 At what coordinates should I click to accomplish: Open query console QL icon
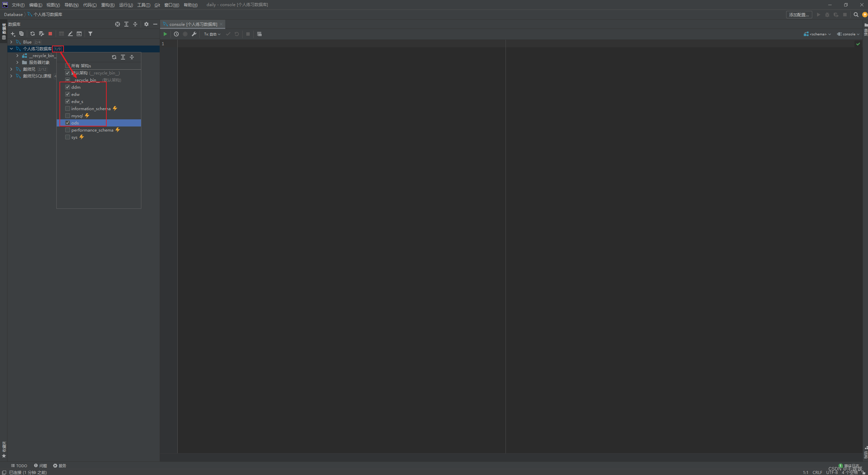coord(79,34)
